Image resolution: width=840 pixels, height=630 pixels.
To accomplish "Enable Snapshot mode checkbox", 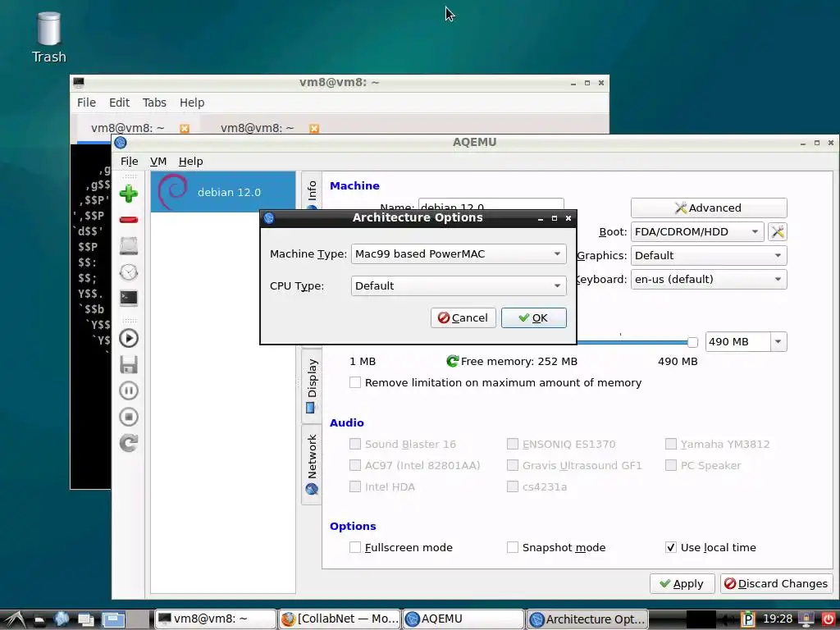I will pyautogui.click(x=513, y=547).
